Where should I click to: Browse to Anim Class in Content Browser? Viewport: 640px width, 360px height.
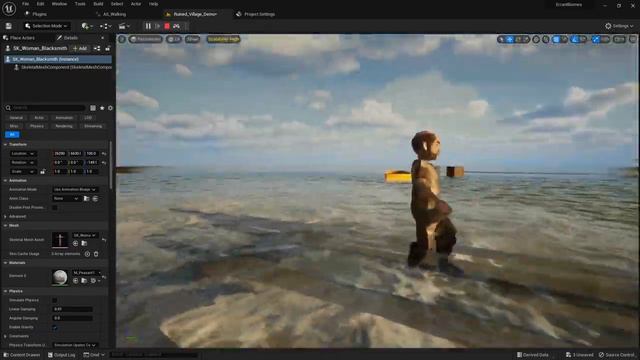86,199
